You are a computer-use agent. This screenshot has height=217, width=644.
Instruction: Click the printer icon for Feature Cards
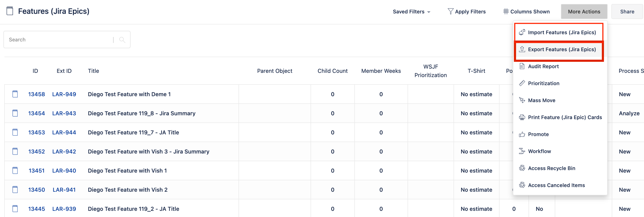(522, 117)
